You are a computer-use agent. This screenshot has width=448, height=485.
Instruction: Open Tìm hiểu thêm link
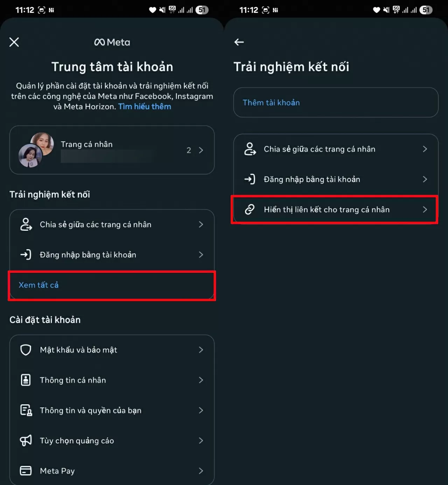click(x=144, y=106)
